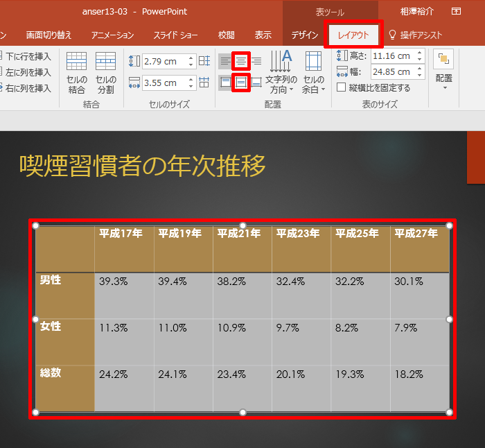Click the table's right-middle resize handle
The image size is (485, 448).
click(450, 319)
